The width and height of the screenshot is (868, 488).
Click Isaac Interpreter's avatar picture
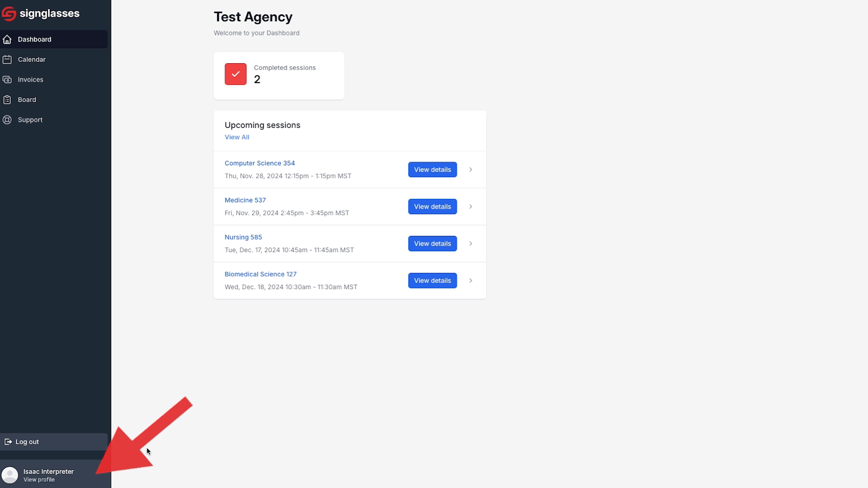click(x=10, y=475)
